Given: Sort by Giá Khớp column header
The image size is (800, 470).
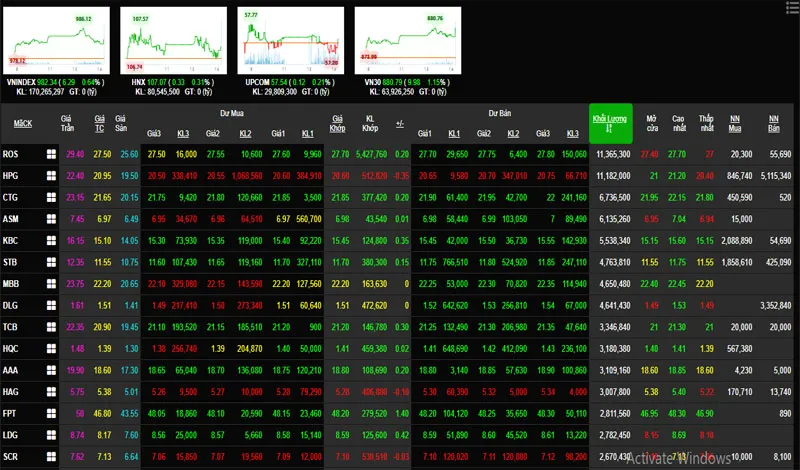Looking at the screenshot, I should tap(337, 123).
